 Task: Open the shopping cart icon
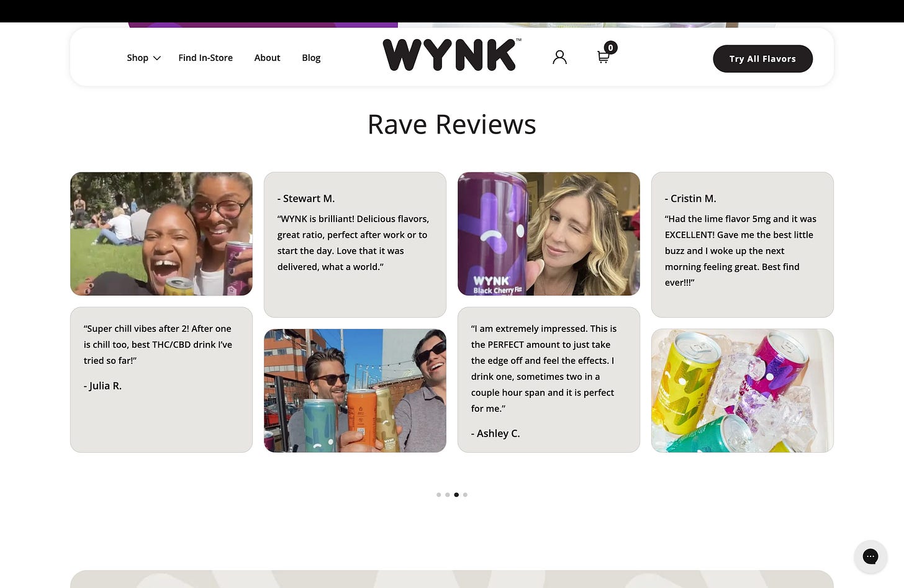[603, 57]
